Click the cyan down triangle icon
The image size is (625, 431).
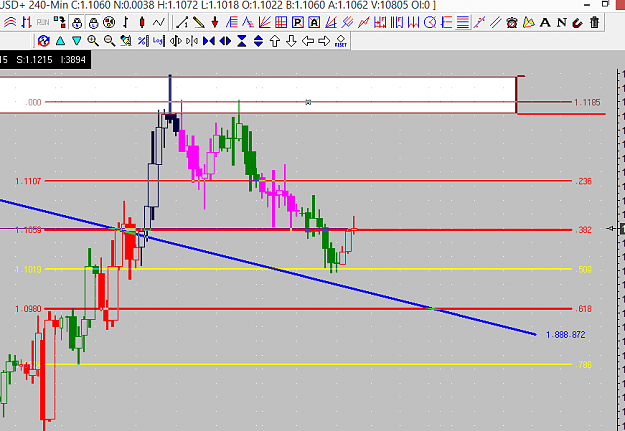(x=77, y=41)
